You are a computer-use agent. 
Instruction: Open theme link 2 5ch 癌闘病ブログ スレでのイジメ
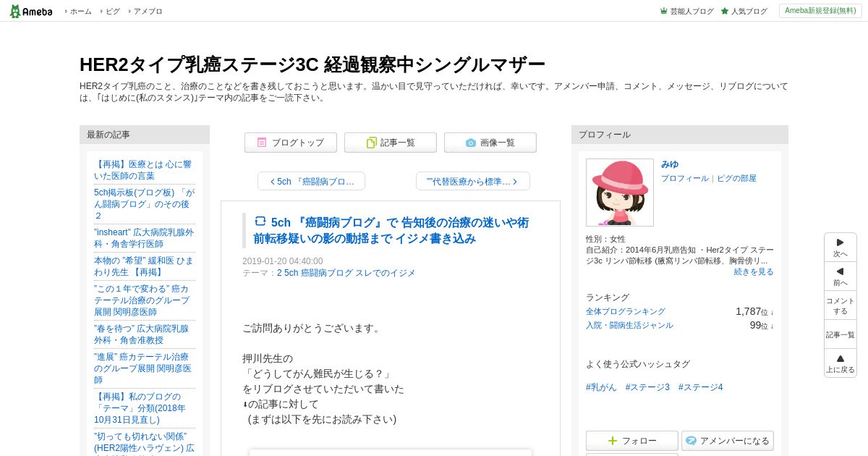coord(346,273)
